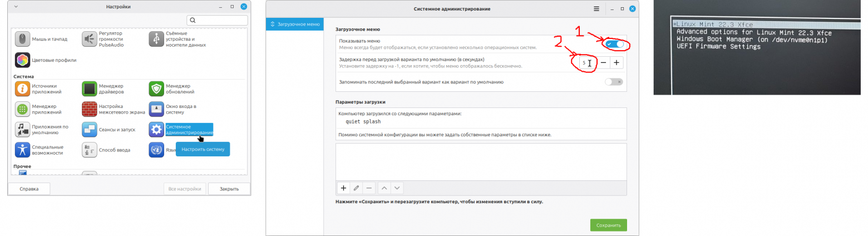
Task: Open Настройка межсетевого экрана brick icon
Action: coord(89,109)
